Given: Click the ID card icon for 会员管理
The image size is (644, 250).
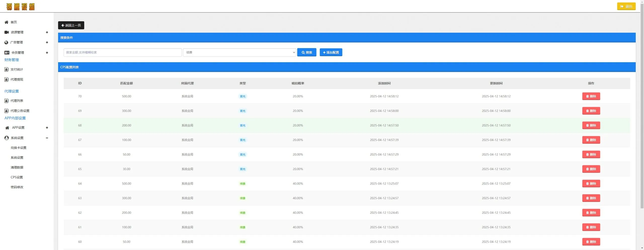Looking at the screenshot, I should coord(7,53).
